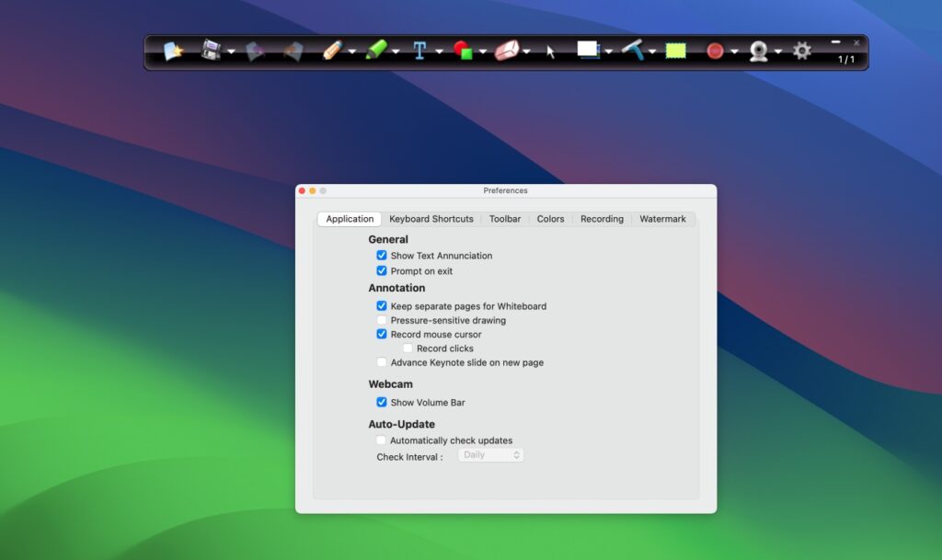Choose the Text annotation tool

click(x=420, y=51)
